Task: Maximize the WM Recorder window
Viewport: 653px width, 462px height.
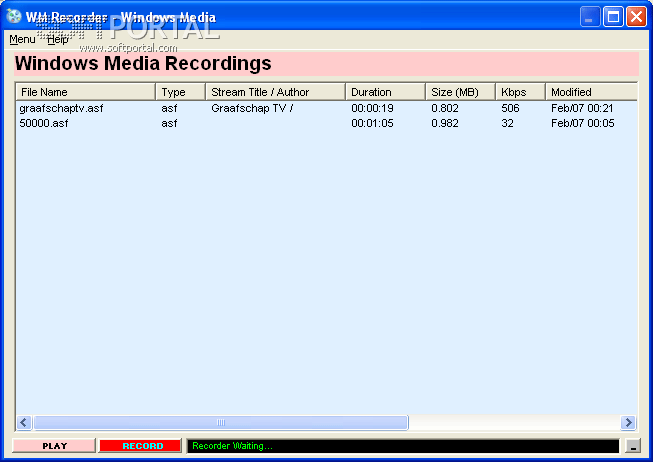Action: (x=613, y=17)
